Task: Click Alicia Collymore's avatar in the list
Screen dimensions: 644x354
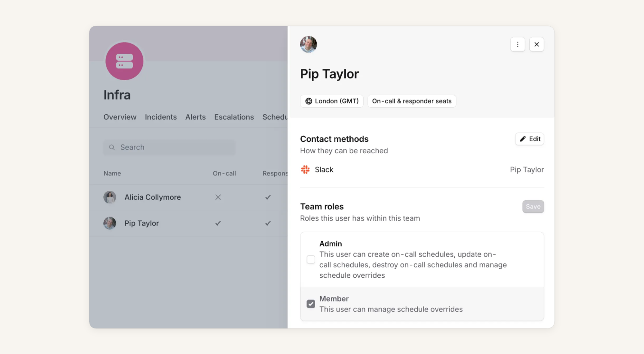Action: [x=110, y=197]
